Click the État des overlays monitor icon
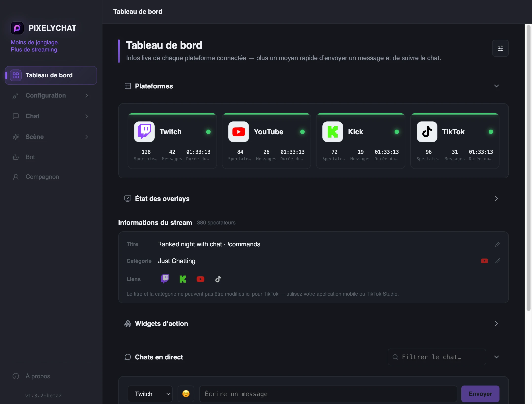Image resolution: width=532 pixels, height=404 pixels. click(128, 199)
